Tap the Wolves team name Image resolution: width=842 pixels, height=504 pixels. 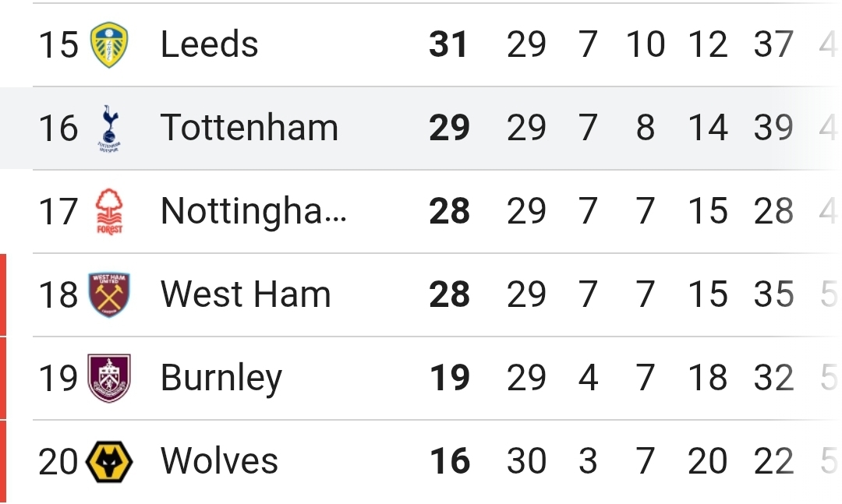pos(219,461)
